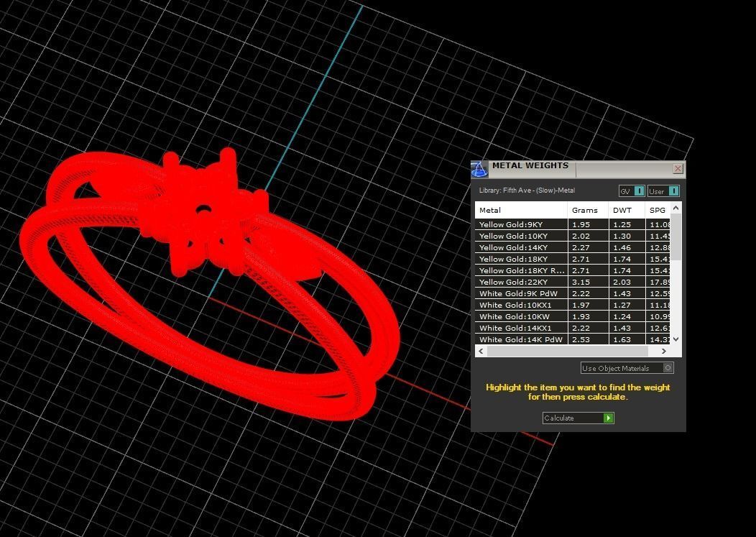This screenshot has height=537, width=756.
Task: Select the Yellow Gold:9KY row
Action: pyautogui.click(x=572, y=224)
